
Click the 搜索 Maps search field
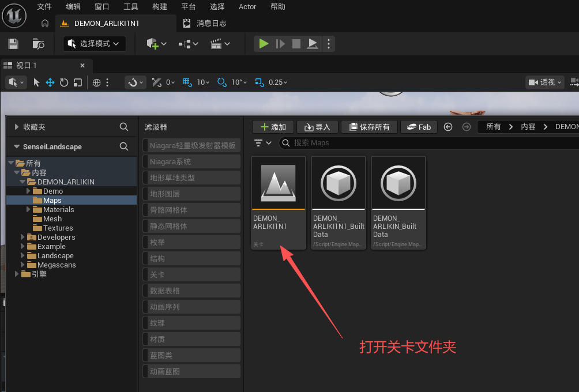[429, 143]
